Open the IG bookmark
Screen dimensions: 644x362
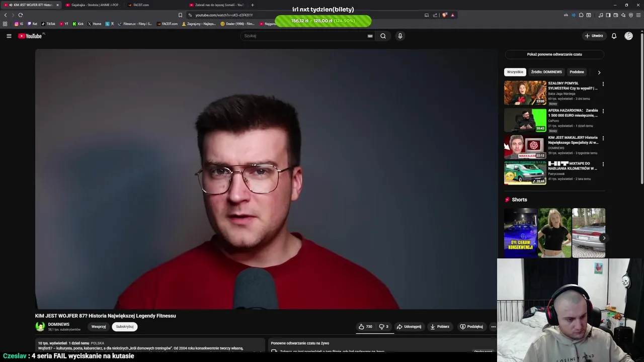pos(19,24)
